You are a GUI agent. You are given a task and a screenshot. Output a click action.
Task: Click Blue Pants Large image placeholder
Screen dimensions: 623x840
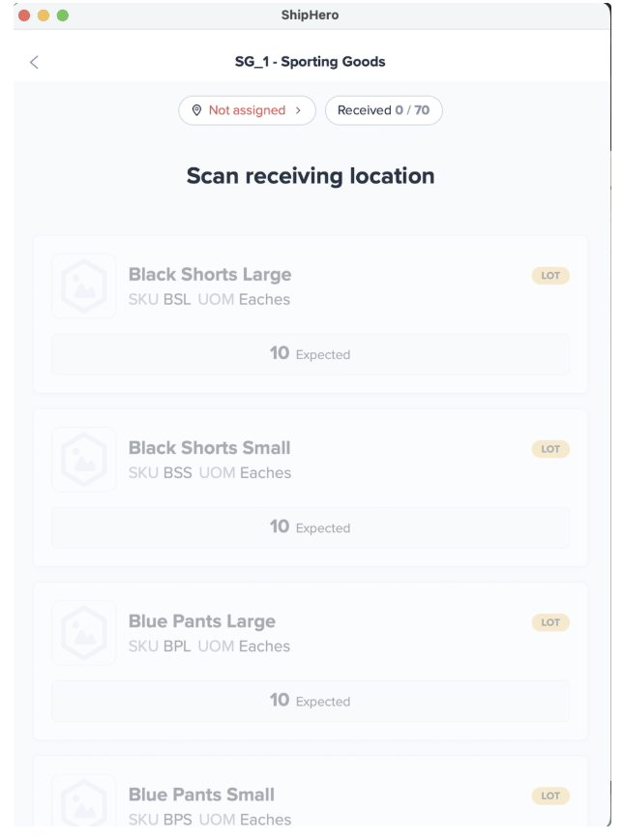pyautogui.click(x=83, y=633)
